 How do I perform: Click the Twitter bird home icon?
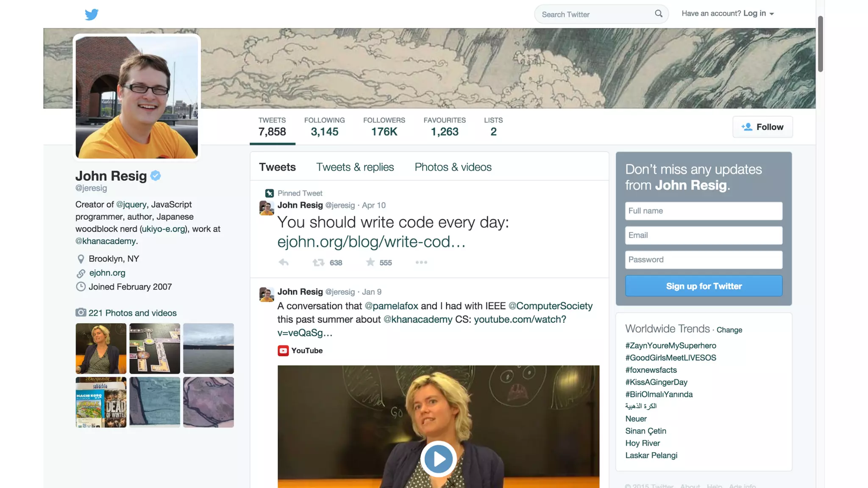[x=92, y=14]
